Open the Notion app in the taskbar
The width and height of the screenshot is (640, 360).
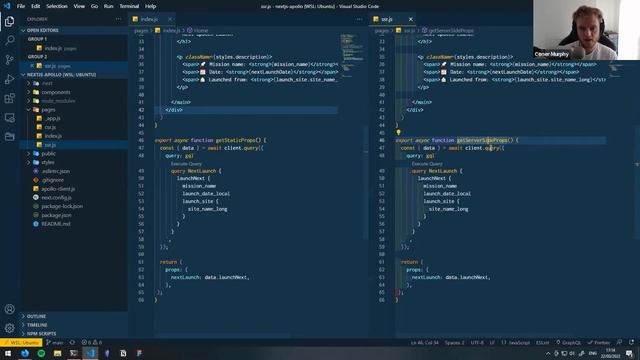click(123, 353)
